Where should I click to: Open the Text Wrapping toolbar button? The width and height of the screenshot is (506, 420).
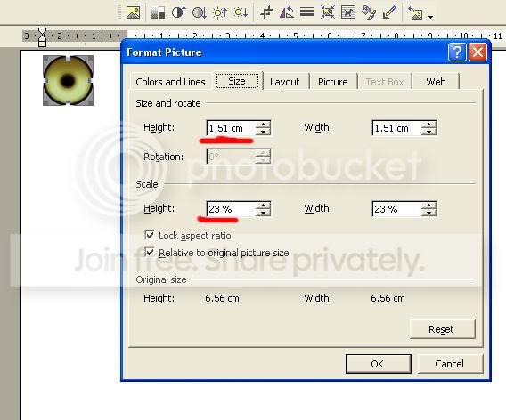coord(348,12)
